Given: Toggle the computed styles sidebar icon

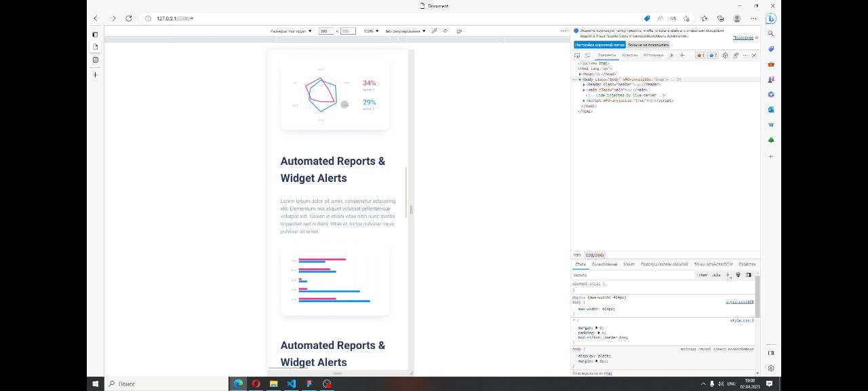Looking at the screenshot, I should point(749,275).
